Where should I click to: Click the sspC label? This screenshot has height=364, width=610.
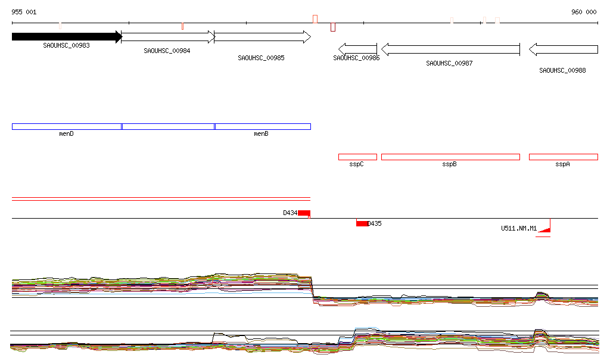(356, 164)
